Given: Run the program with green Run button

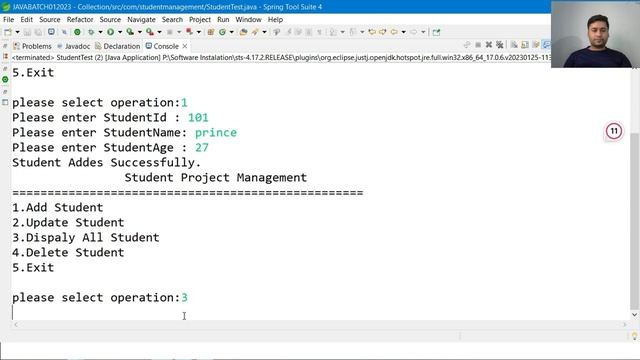Looking at the screenshot, I should tap(111, 32).
